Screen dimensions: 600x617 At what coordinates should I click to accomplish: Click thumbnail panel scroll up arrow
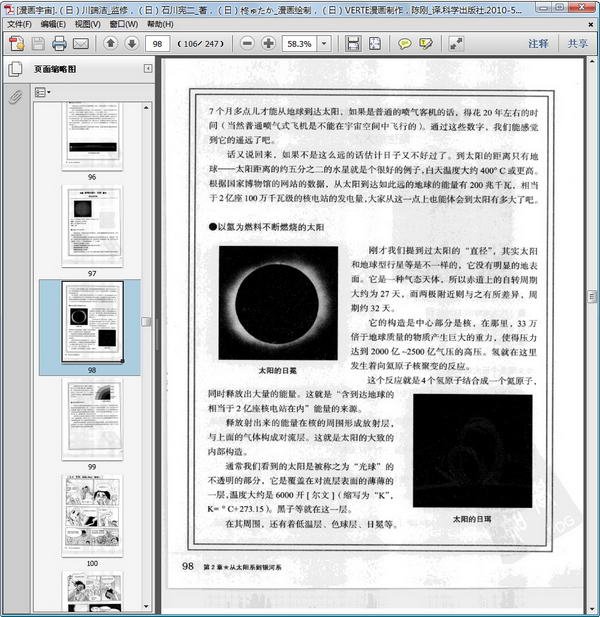coord(146,107)
